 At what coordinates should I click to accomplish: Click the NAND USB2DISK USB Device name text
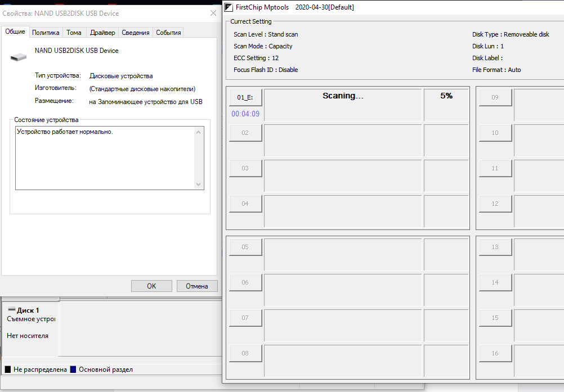pos(77,51)
